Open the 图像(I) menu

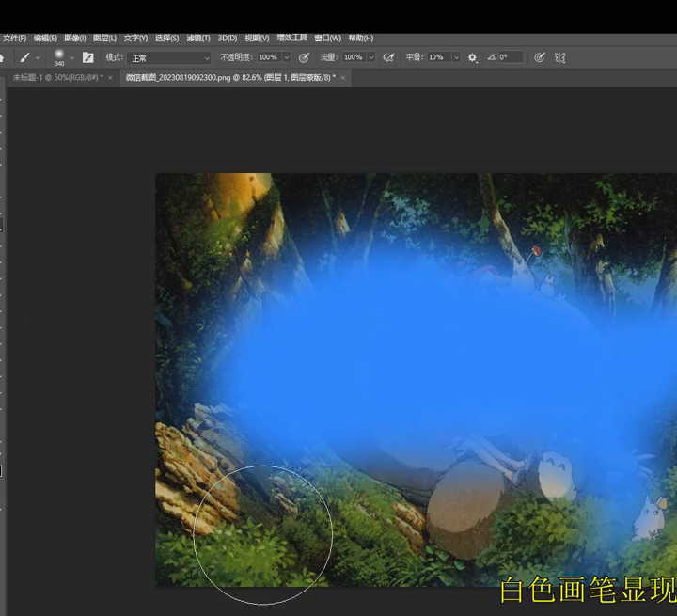75,39
